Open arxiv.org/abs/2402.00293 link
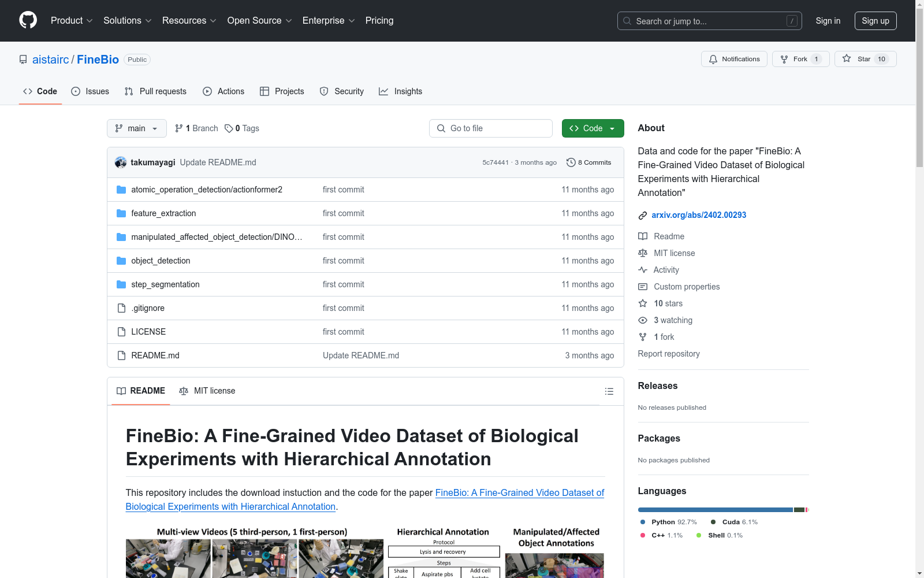The image size is (924, 578). [699, 215]
